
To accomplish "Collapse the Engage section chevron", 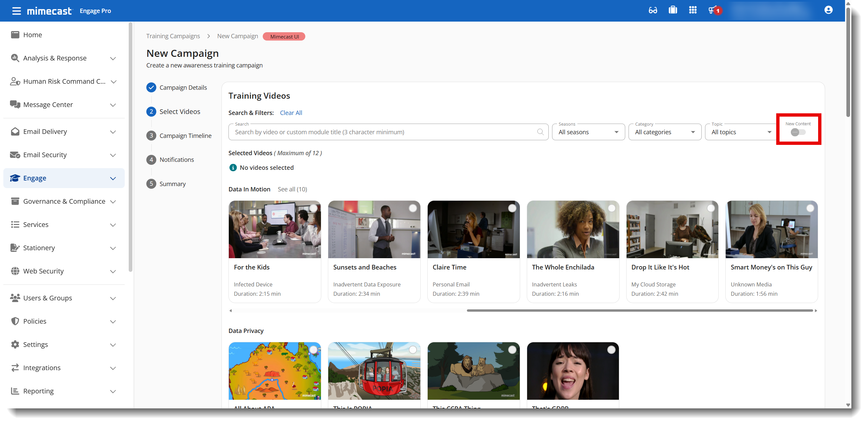I will point(113,178).
